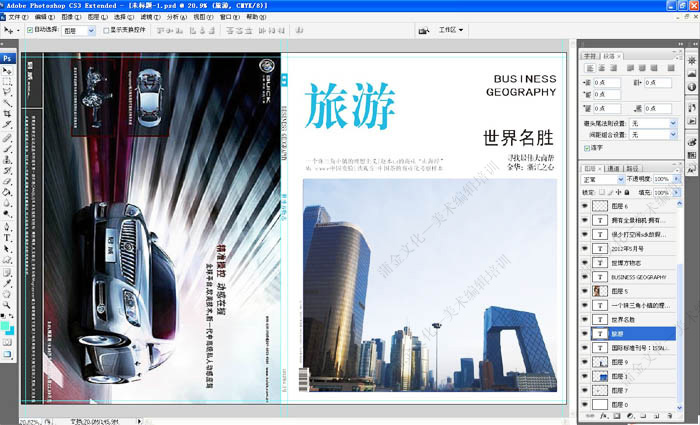
Task: Select the Rectangular Marquee tool
Action: [7, 82]
